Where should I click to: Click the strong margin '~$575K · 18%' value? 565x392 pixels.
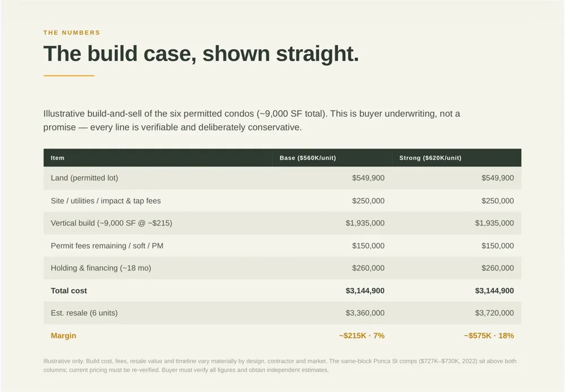coord(489,336)
